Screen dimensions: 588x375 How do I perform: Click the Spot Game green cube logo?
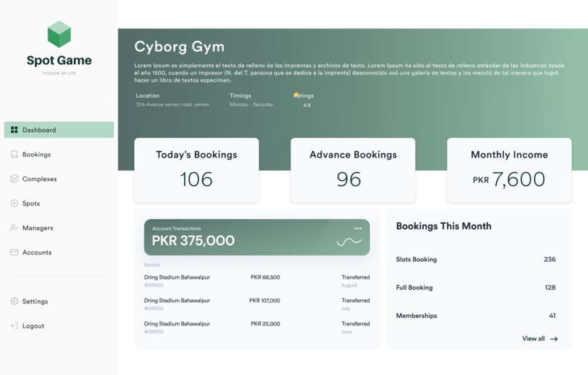[x=59, y=34]
